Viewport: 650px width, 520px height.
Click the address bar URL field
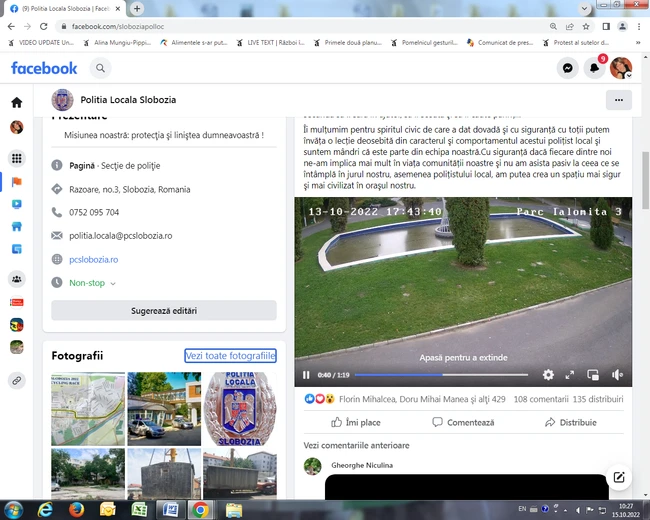click(307, 27)
